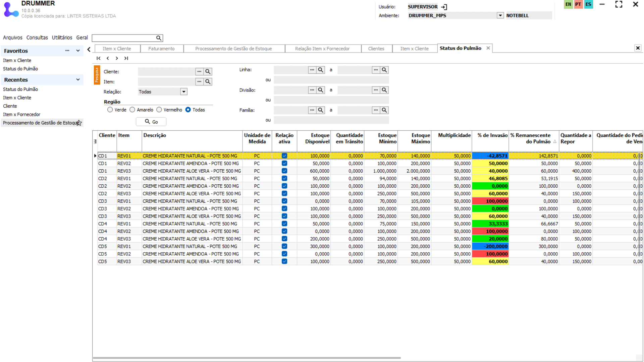Jump to last record navigation arrow
The width and height of the screenshot is (644, 362).
(126, 58)
